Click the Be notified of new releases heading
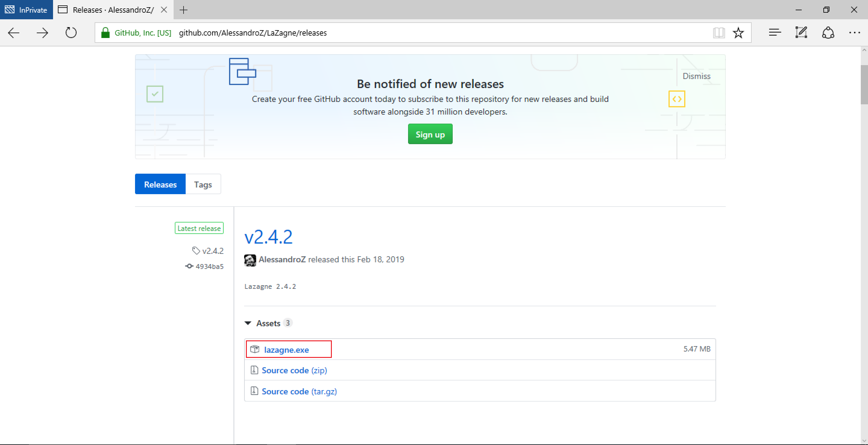This screenshot has height=445, width=868. click(430, 84)
